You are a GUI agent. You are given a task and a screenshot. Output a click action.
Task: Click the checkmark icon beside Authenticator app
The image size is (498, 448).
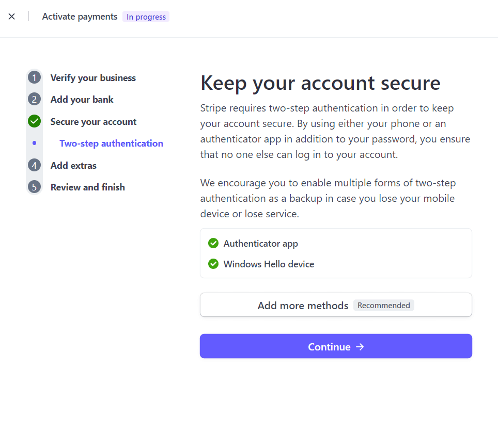pyautogui.click(x=213, y=243)
